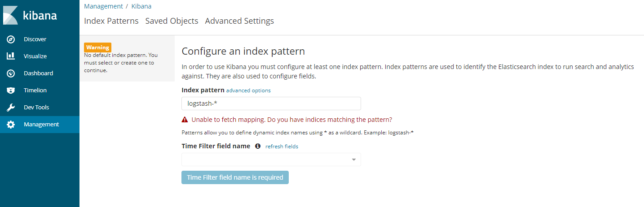Open the Index Patterns tab
This screenshot has height=207, width=644.
(111, 21)
